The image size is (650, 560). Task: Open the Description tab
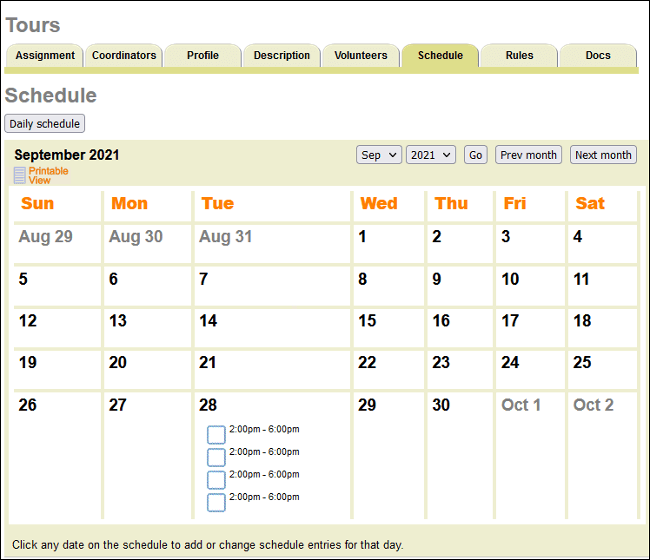282,56
